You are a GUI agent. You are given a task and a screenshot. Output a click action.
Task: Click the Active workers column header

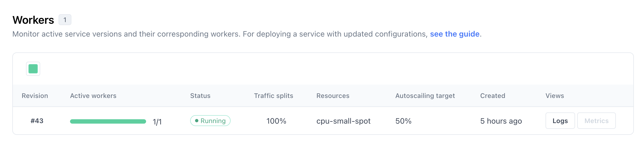pos(93,96)
